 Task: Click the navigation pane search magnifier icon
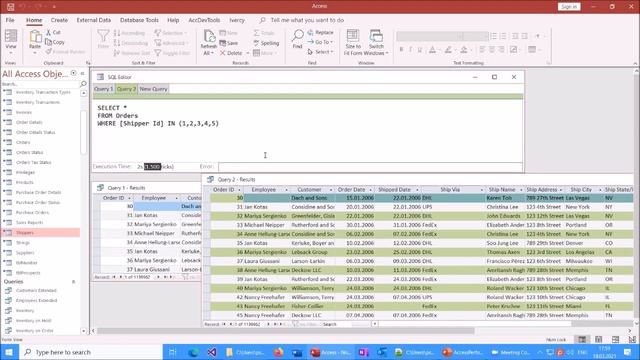pyautogui.click(x=83, y=84)
